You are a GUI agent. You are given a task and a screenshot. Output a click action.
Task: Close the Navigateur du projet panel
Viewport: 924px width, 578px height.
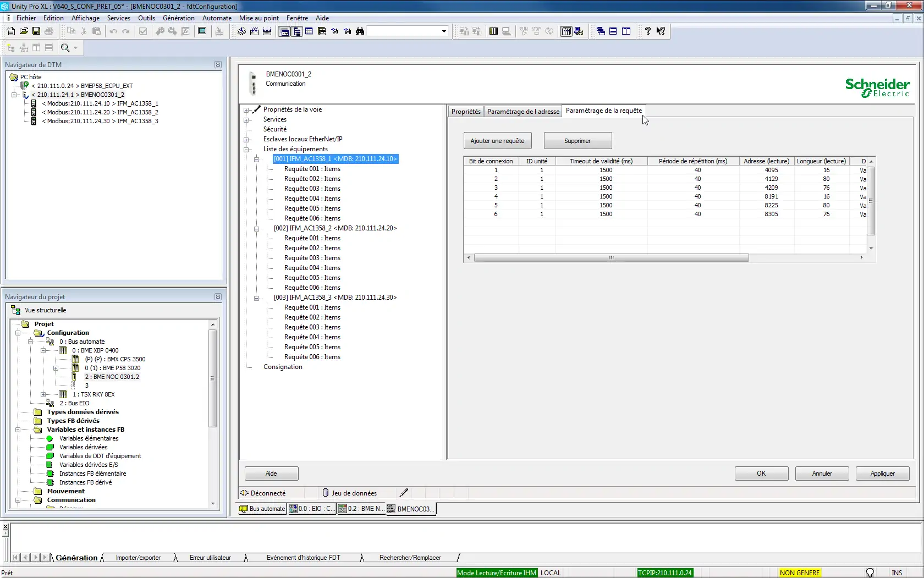(218, 297)
